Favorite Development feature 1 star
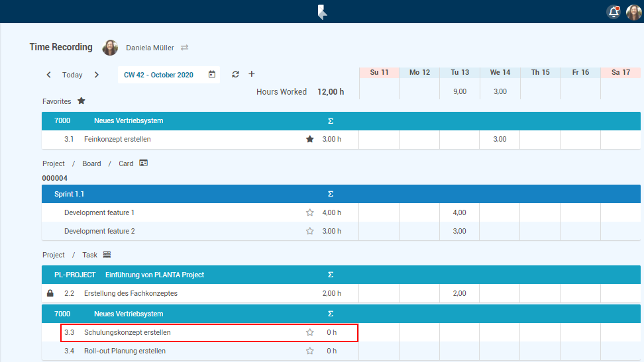Image resolution: width=644 pixels, height=362 pixels. click(x=309, y=213)
